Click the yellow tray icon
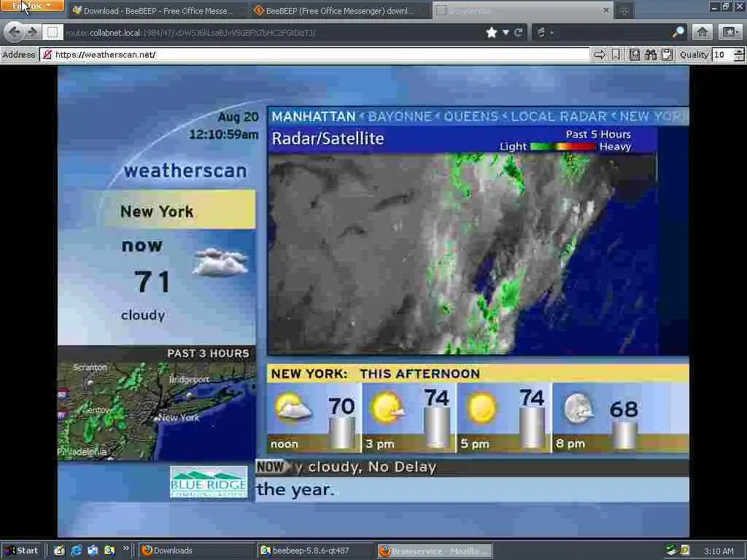This screenshot has height=560, width=747. (685, 550)
